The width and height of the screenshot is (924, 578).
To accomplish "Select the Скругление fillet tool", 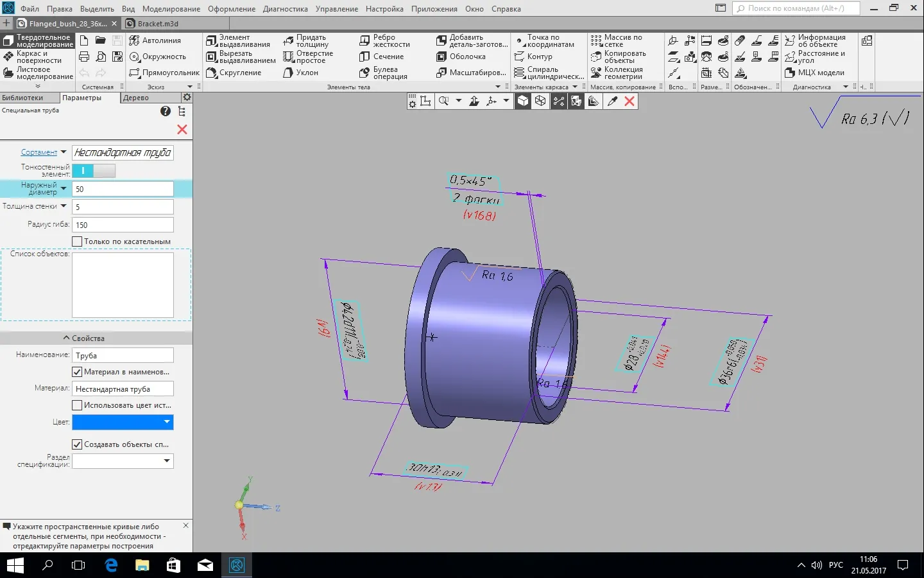I will (x=234, y=73).
